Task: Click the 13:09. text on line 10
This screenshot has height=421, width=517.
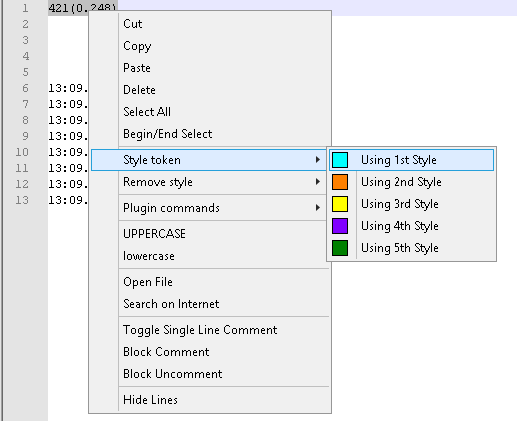Action: point(68,152)
